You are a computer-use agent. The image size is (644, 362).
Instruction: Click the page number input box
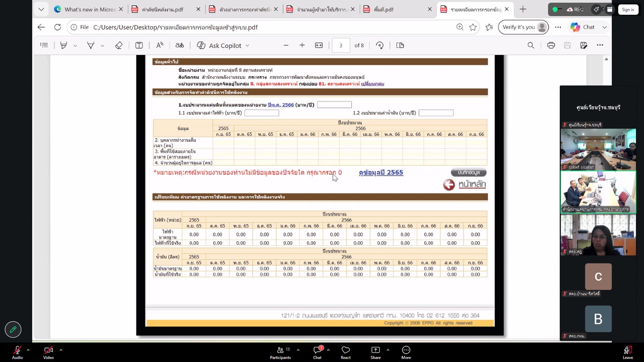click(x=341, y=45)
